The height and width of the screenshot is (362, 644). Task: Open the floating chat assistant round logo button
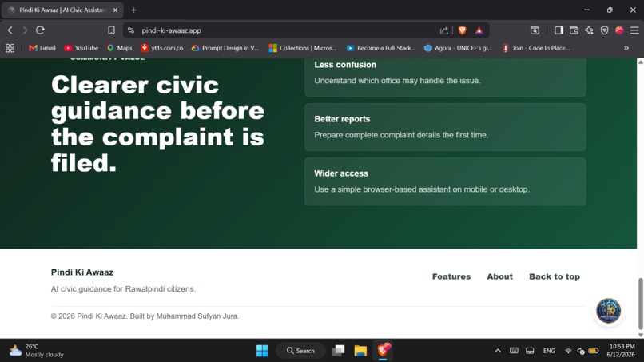pyautogui.click(x=608, y=311)
